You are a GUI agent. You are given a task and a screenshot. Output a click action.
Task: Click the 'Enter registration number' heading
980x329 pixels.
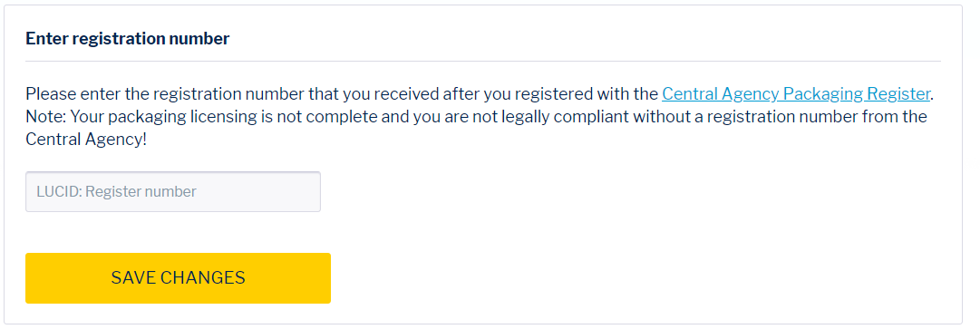click(x=128, y=39)
